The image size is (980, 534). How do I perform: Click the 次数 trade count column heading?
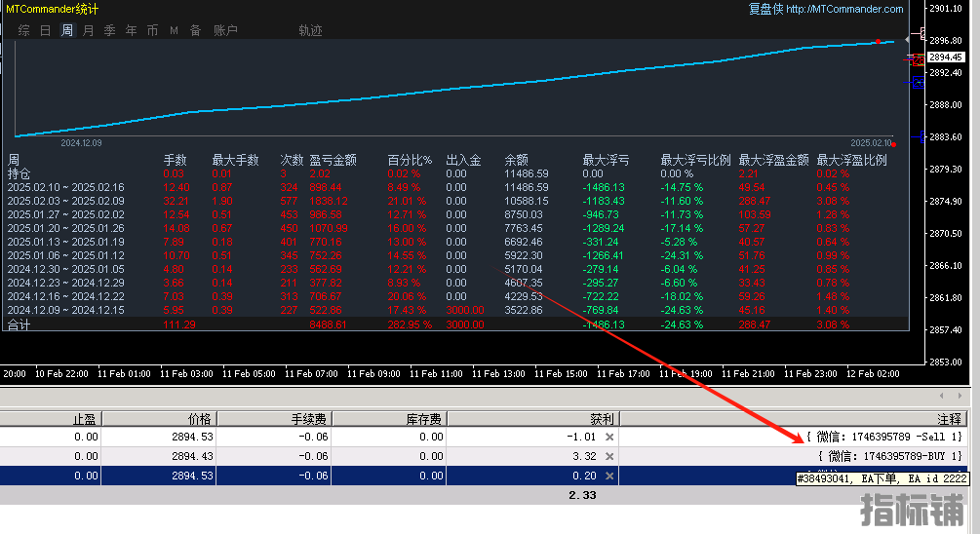[x=292, y=160]
